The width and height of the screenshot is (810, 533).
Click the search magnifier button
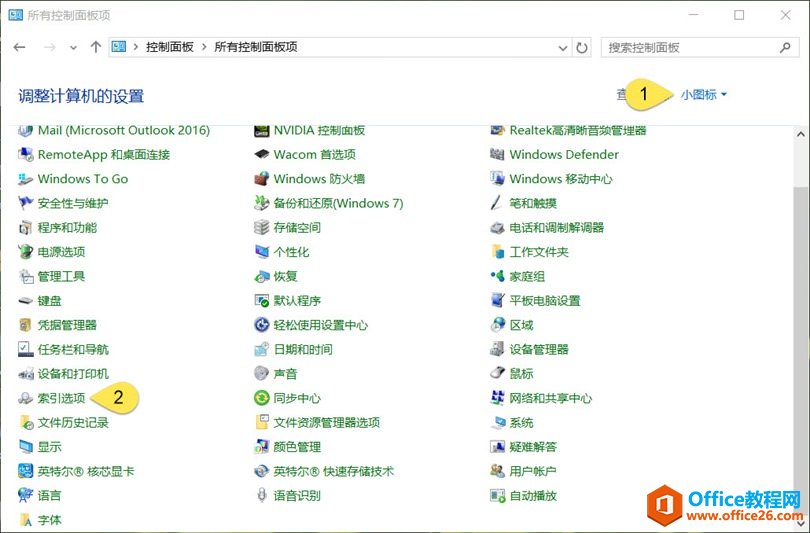point(785,48)
